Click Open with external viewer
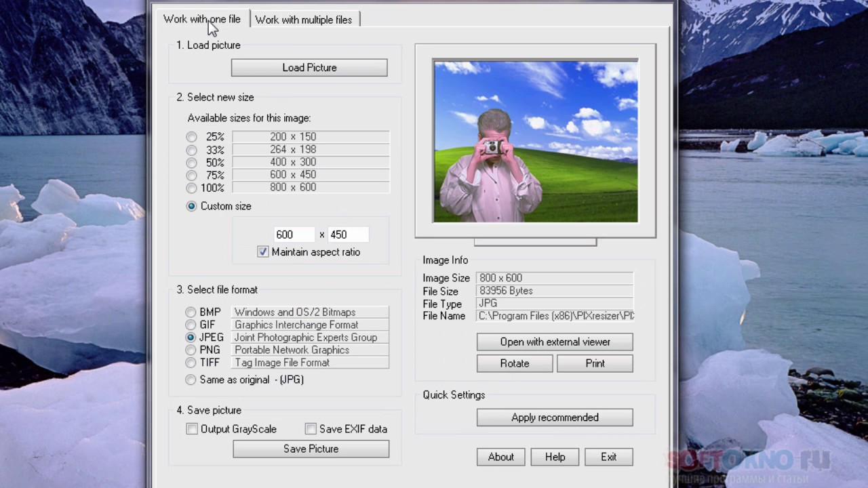The image size is (868, 488). pyautogui.click(x=555, y=342)
